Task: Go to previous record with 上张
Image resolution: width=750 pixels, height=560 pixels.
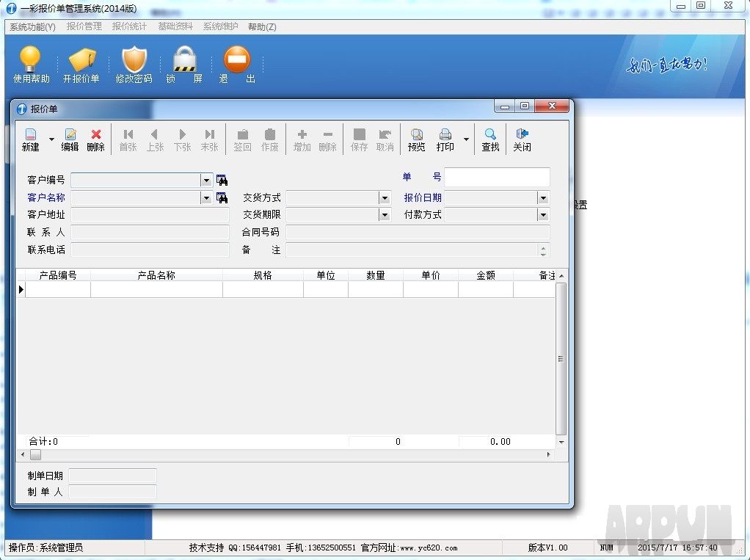Action: [x=155, y=140]
